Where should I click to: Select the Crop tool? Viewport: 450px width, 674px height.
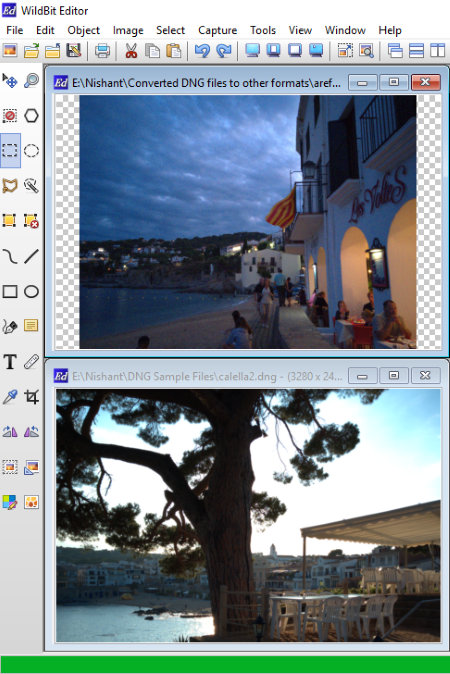(x=31, y=397)
